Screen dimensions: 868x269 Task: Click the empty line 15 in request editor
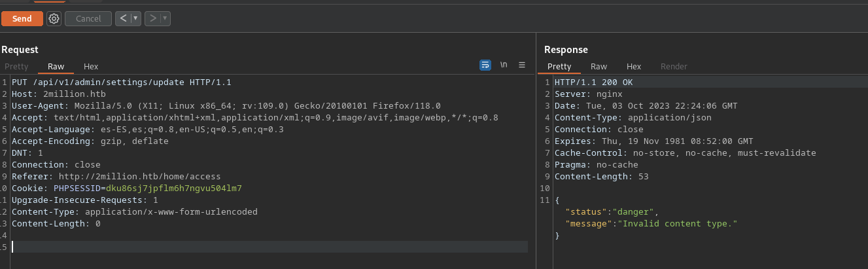pos(262,247)
